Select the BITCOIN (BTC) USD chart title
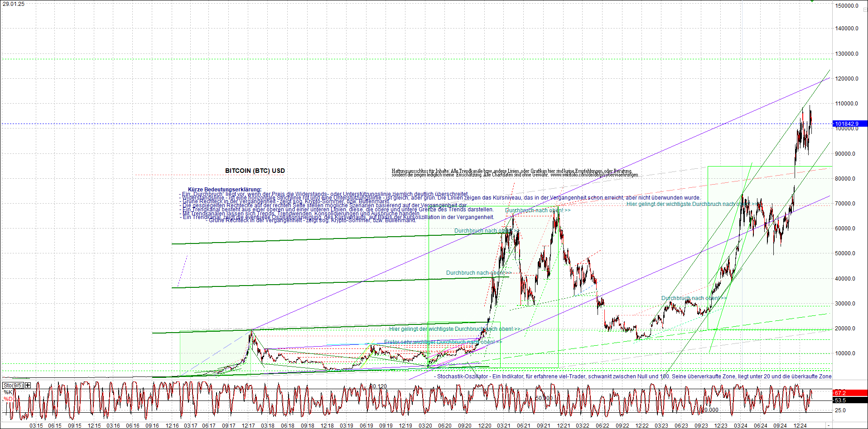 click(255, 171)
